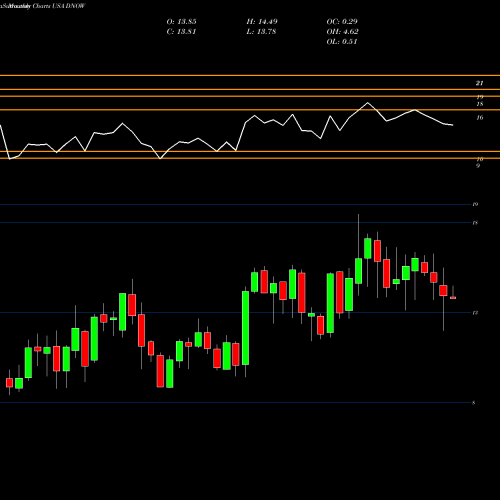Click axis label 10 on indicator panel
The height and width of the screenshot is (500, 500).
coord(480,159)
